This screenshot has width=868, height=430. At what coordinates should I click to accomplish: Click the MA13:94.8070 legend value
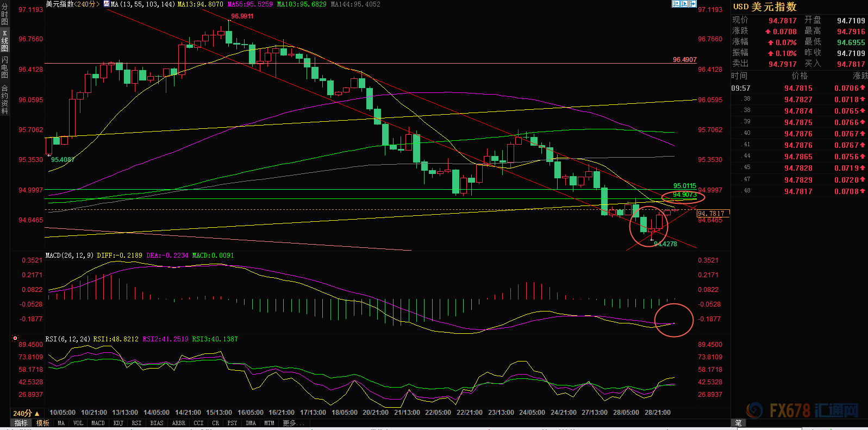[x=201, y=4]
